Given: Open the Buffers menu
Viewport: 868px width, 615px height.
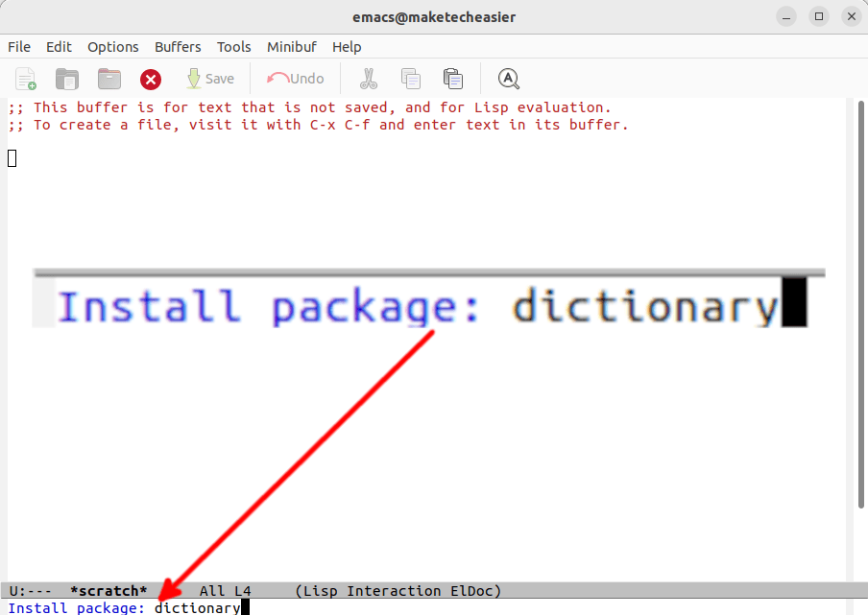Looking at the screenshot, I should coord(177,46).
